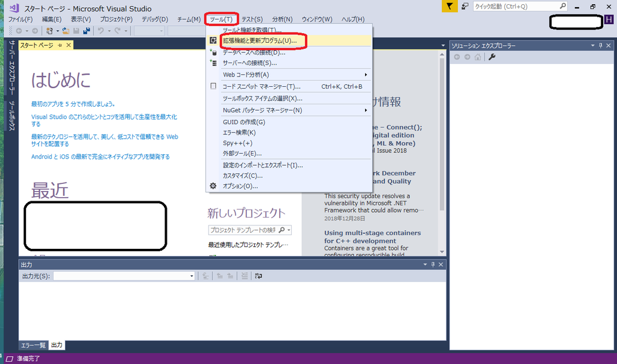
Task: Click the find message in code output icon
Action: tap(205, 276)
